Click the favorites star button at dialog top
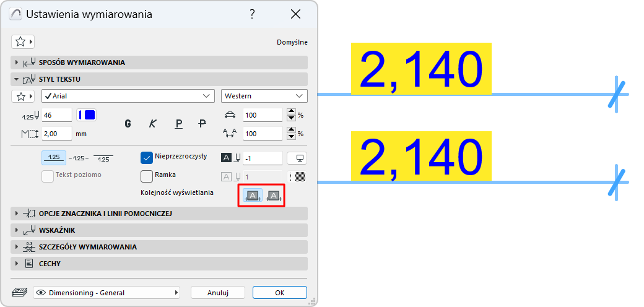The width and height of the screenshot is (644, 307). pos(22,41)
